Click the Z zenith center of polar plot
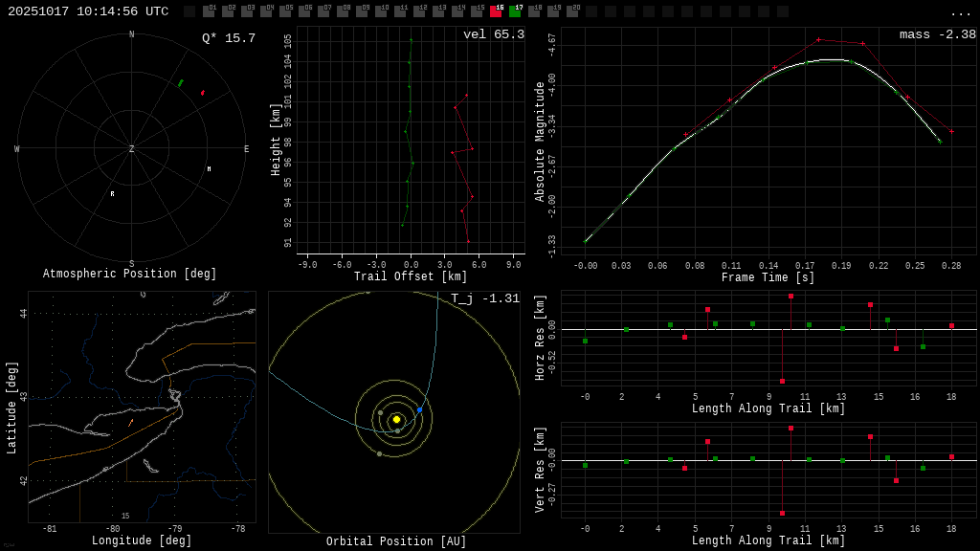The image size is (980, 551). pos(132,149)
